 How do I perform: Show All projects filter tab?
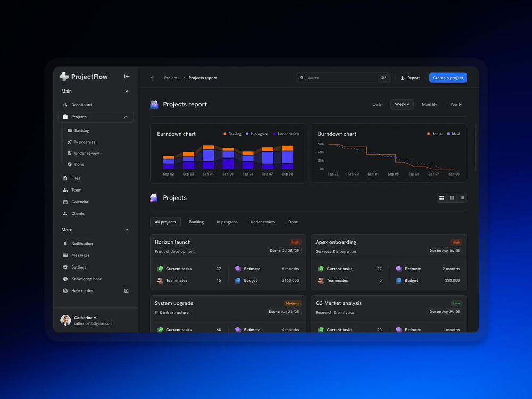(x=165, y=222)
